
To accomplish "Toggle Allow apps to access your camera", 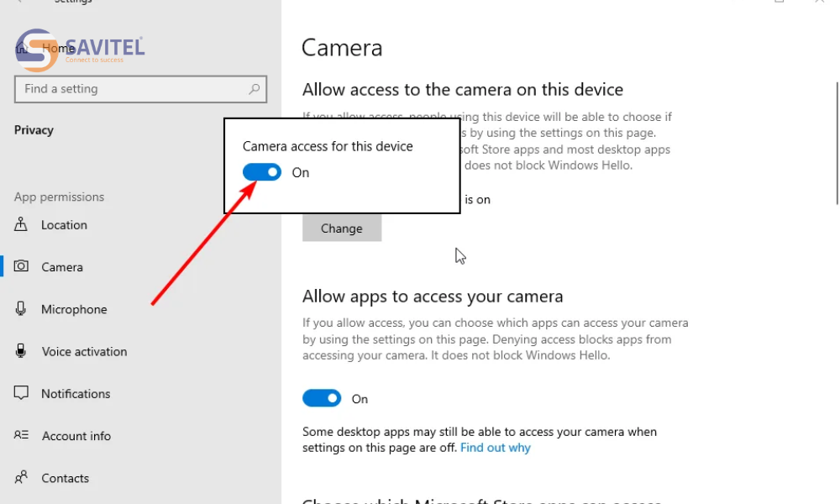I will coord(322,398).
